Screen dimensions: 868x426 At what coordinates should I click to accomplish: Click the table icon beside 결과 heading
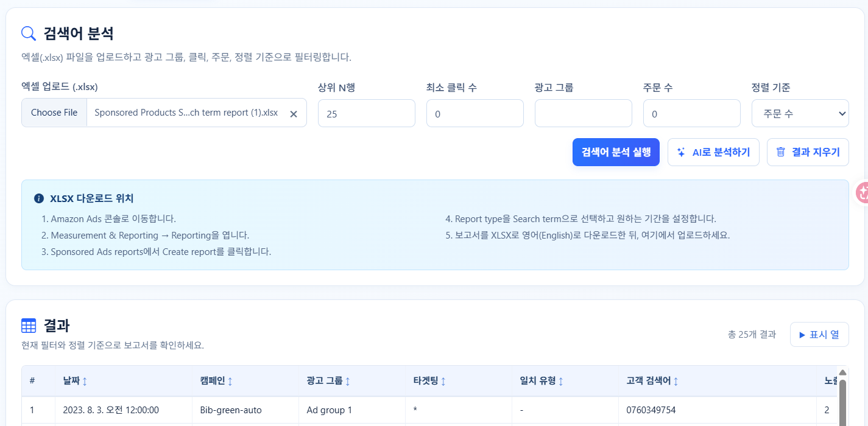click(x=29, y=326)
